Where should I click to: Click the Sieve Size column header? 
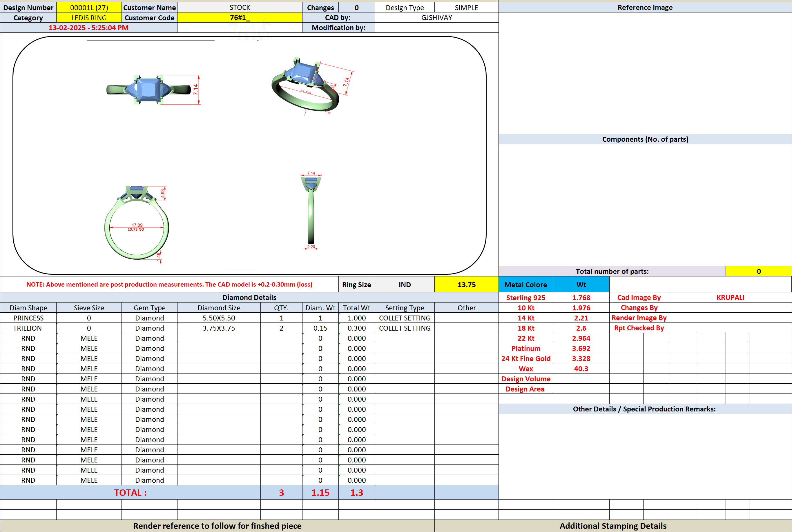pyautogui.click(x=89, y=308)
